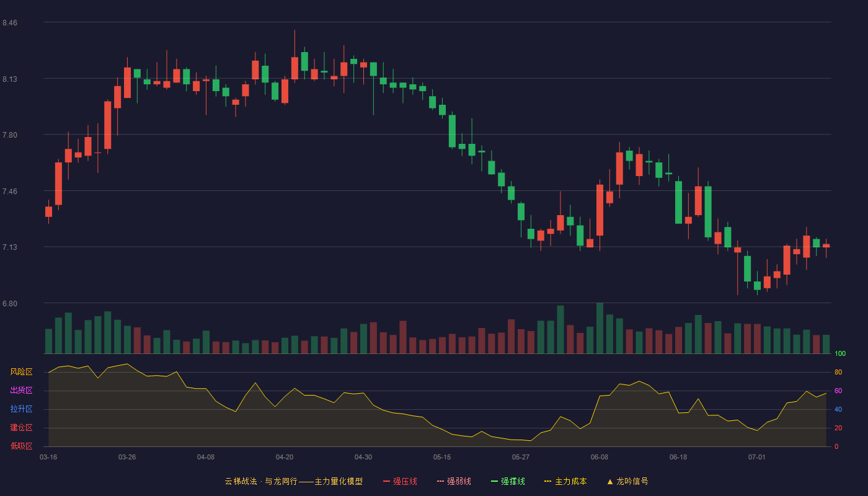
Task: Click the 7.13 price axis label
Action: (10, 247)
